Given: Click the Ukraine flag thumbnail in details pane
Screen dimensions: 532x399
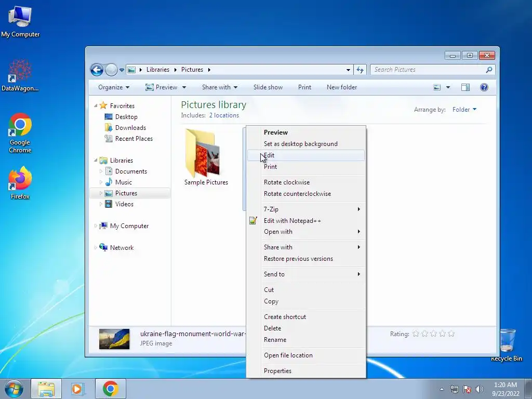Looking at the screenshot, I should pyautogui.click(x=114, y=339).
